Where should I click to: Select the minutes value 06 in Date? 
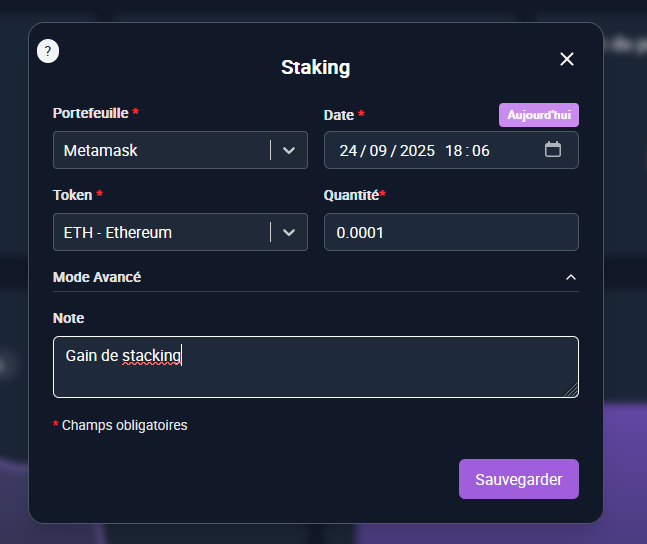click(481, 151)
